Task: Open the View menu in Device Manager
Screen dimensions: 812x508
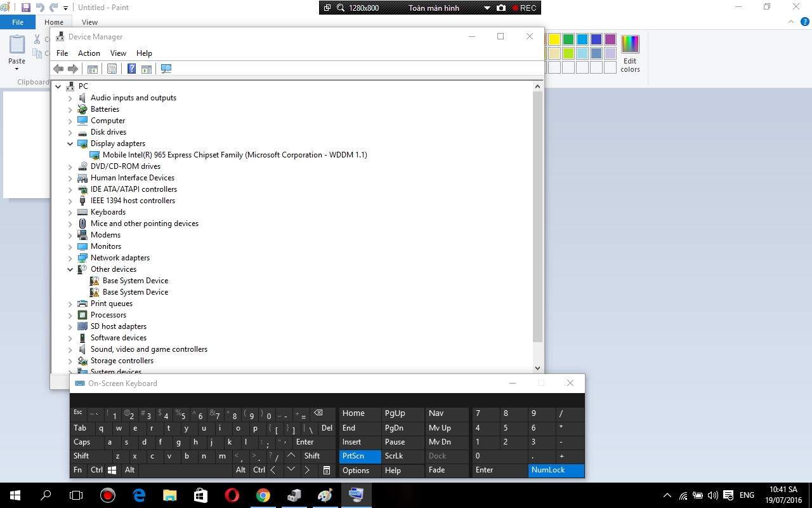Action: [x=118, y=53]
